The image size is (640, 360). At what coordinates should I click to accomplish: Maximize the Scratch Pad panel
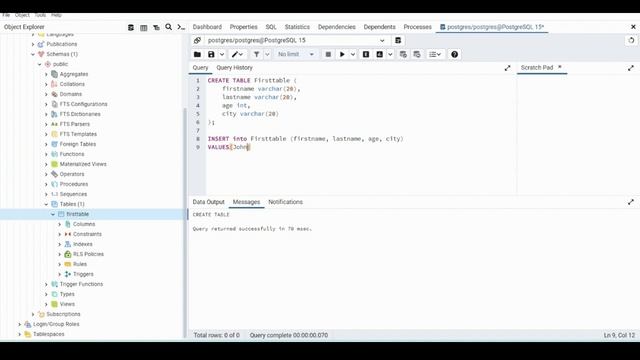(x=631, y=68)
